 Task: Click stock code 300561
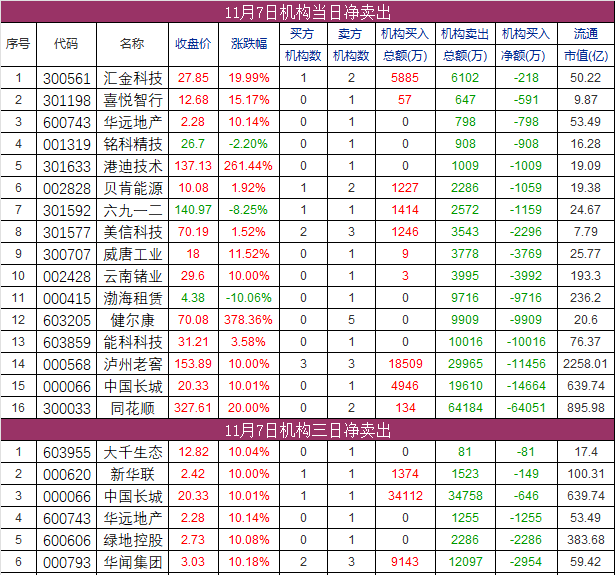[x=67, y=79]
